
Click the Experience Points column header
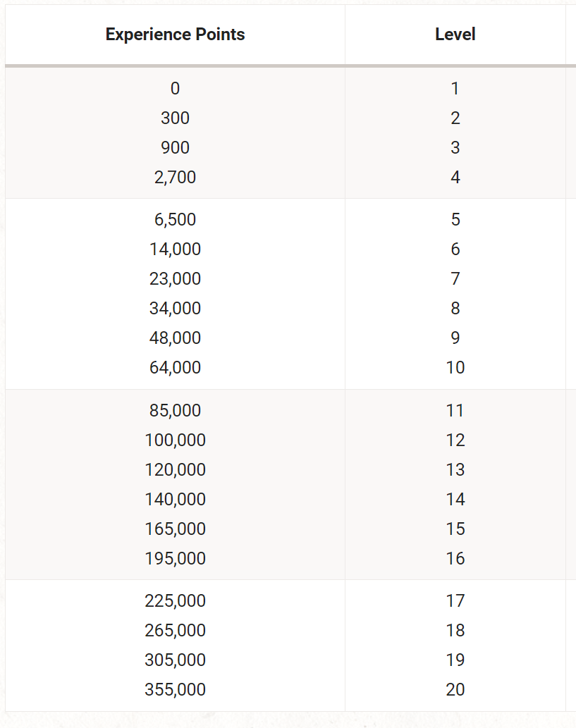[x=175, y=35]
